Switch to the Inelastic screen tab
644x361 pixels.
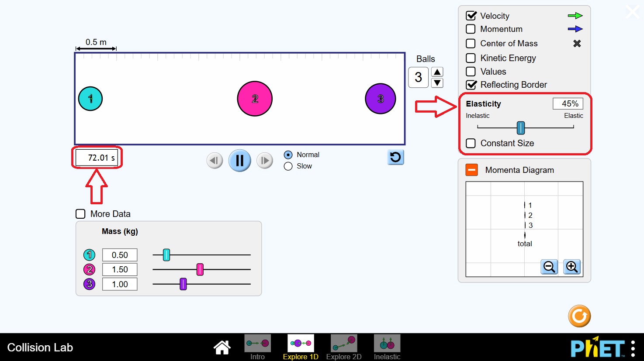(x=387, y=347)
